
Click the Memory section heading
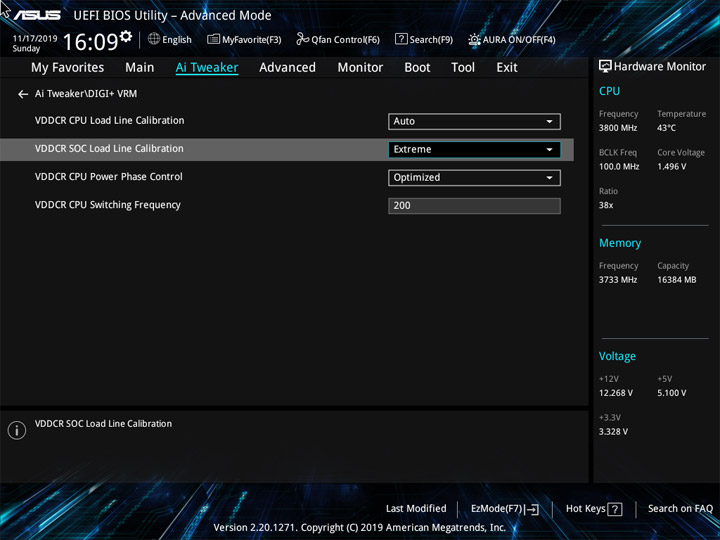620,243
